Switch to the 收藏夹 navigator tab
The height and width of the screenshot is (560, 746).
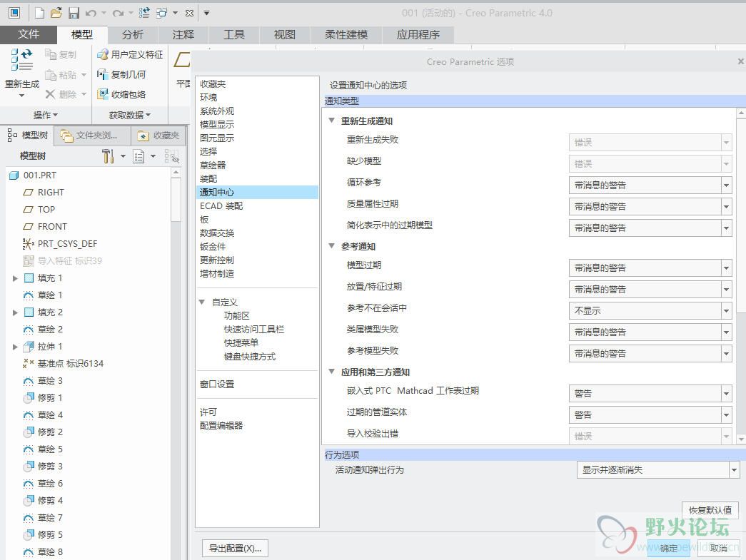click(158, 136)
